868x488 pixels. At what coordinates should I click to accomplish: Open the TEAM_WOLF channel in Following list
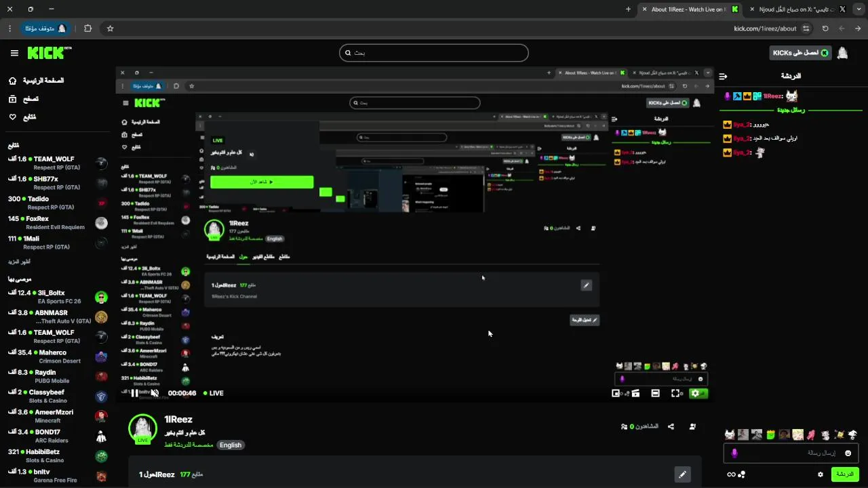[x=58, y=163]
